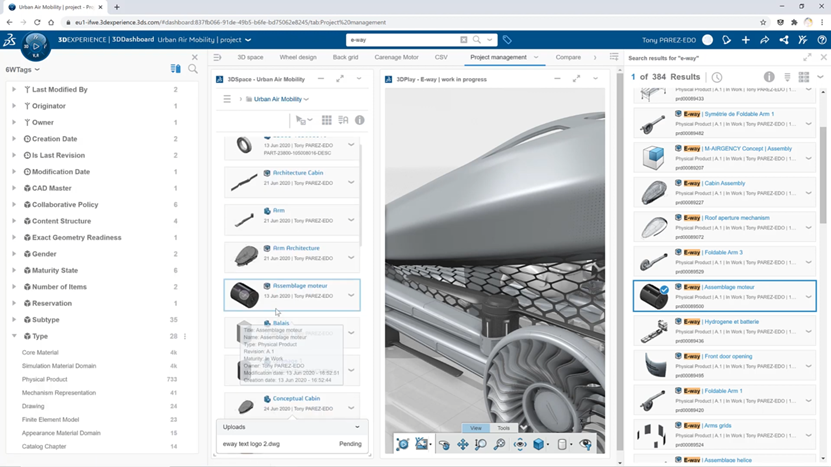
Task: Switch 3DSpace to tile view
Action: (x=326, y=120)
